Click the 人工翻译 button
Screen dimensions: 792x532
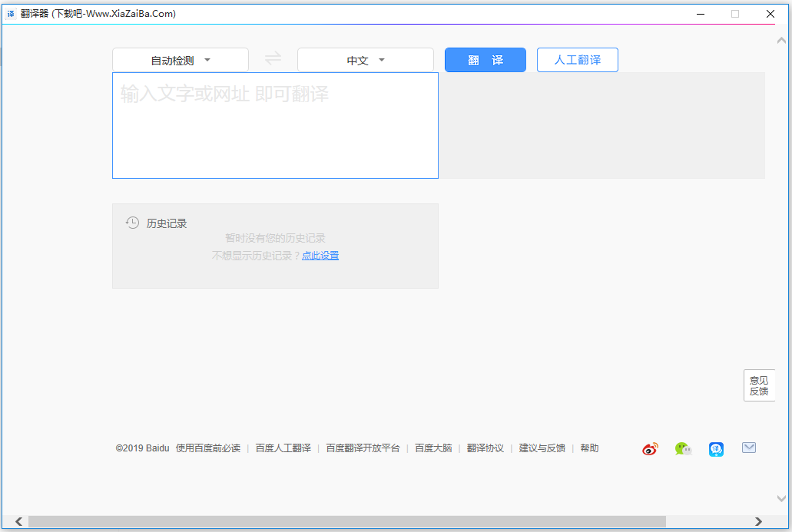click(577, 60)
